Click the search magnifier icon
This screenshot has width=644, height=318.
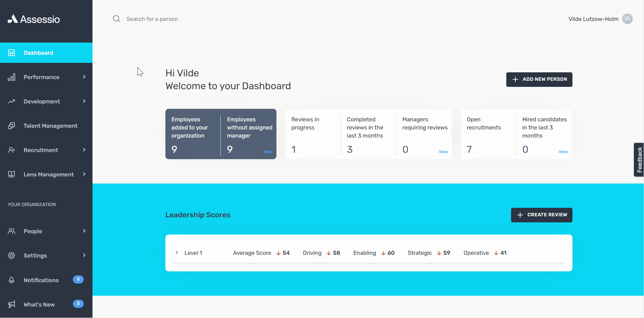(116, 19)
